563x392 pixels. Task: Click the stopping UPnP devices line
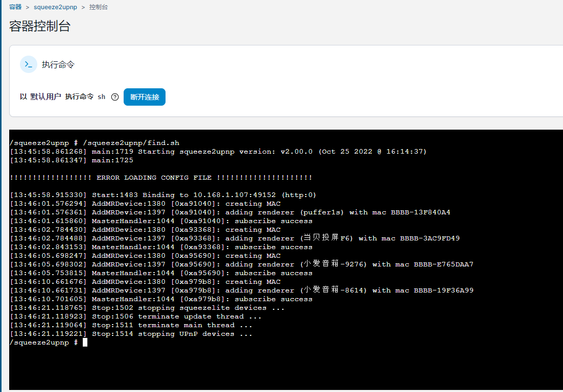coord(131,333)
